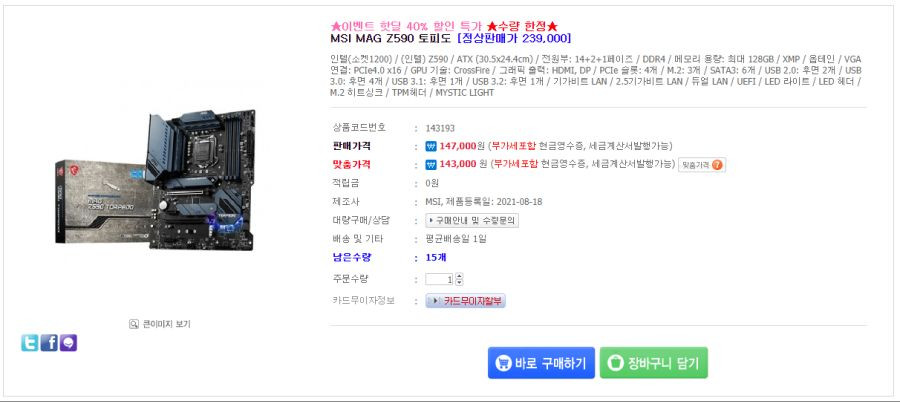Expand 카드무이자할부 installment info
The image size is (900, 402).
coord(465,300)
